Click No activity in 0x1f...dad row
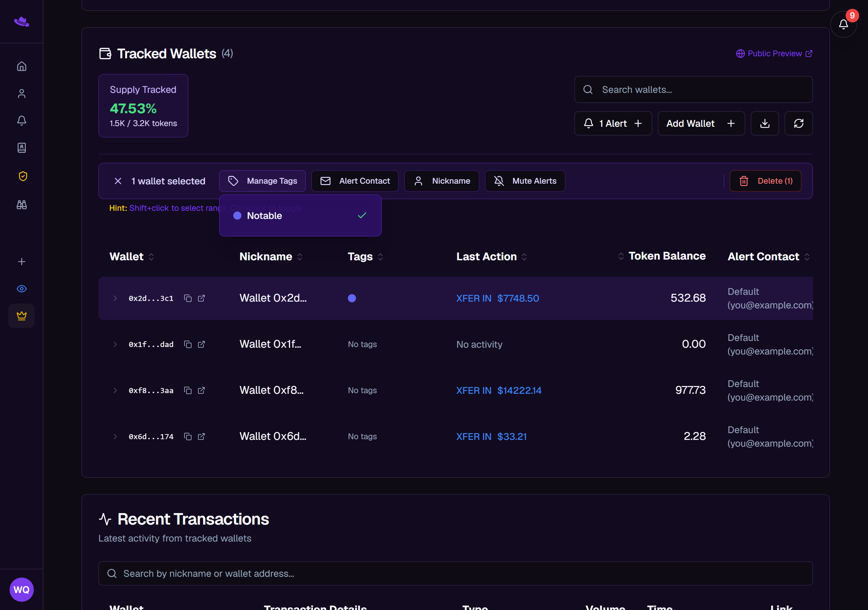This screenshot has width=868, height=610. point(479,344)
